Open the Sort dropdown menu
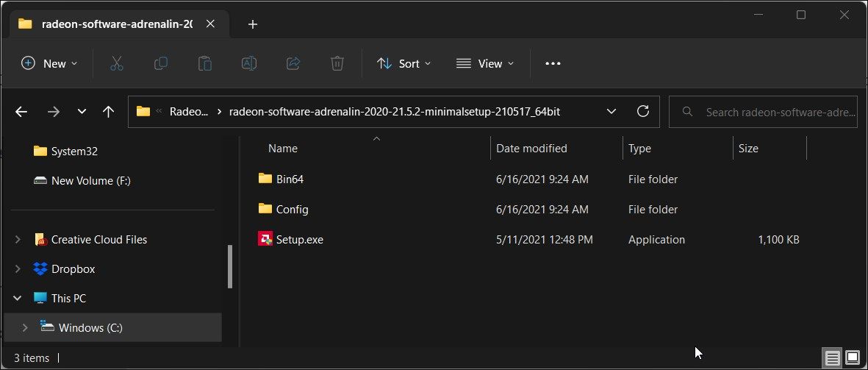The width and height of the screenshot is (868, 370). 403,64
